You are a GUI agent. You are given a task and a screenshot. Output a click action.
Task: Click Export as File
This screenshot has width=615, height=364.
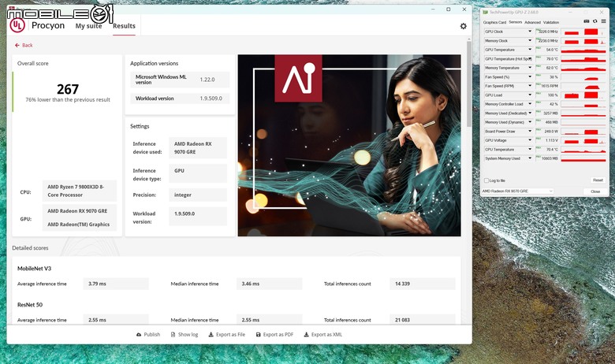click(x=227, y=335)
